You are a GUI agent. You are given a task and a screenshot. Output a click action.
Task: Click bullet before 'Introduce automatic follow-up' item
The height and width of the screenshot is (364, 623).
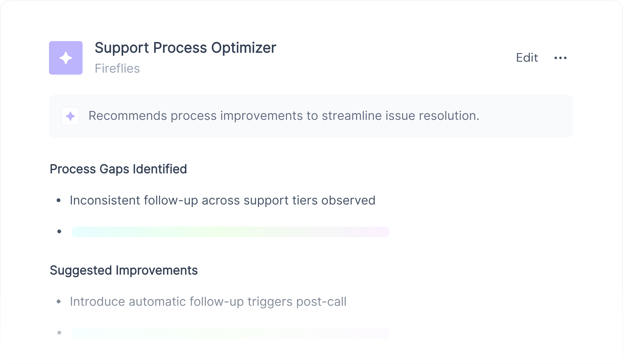(59, 302)
